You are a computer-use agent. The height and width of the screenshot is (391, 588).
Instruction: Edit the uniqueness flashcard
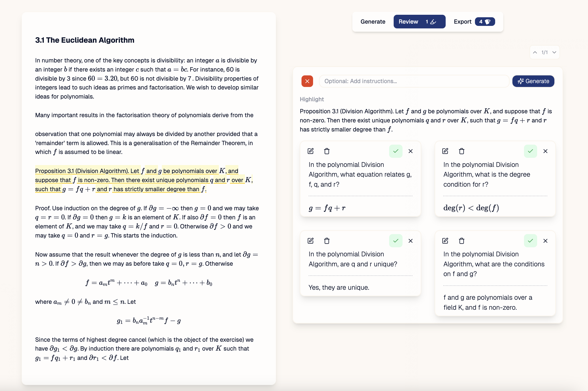(311, 241)
